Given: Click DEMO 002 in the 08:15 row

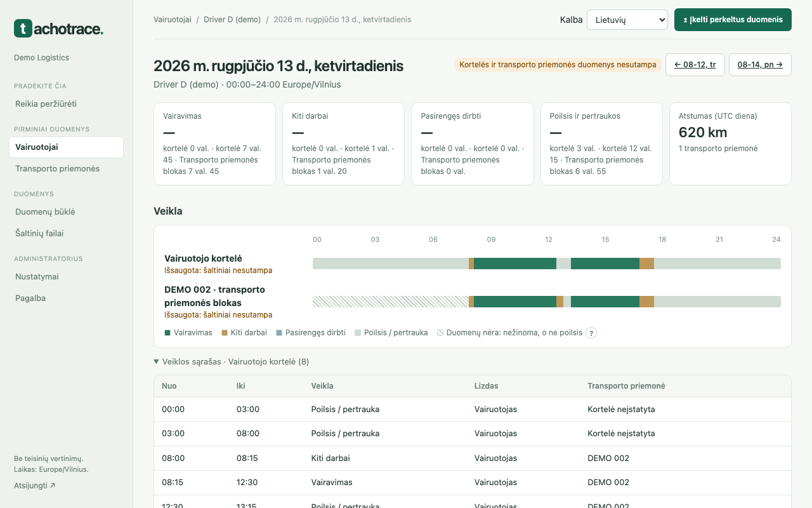Looking at the screenshot, I should (608, 482).
